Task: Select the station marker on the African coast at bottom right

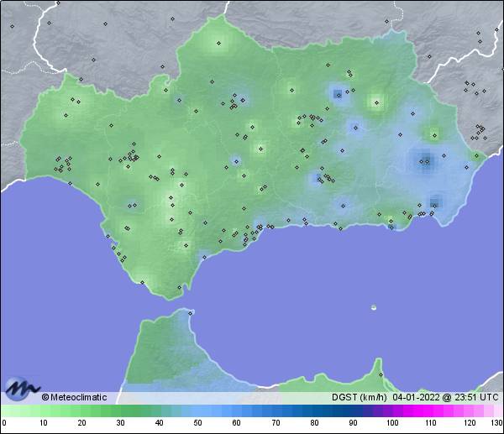Action: coord(381,375)
